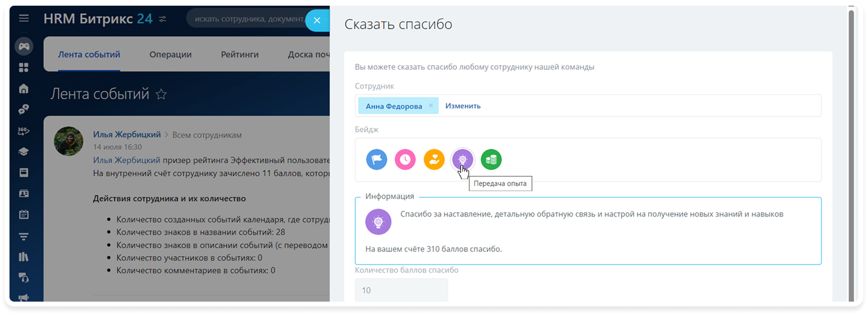Open the hamburger menu in sidebar
This screenshot has width=868, height=315.
(x=24, y=18)
